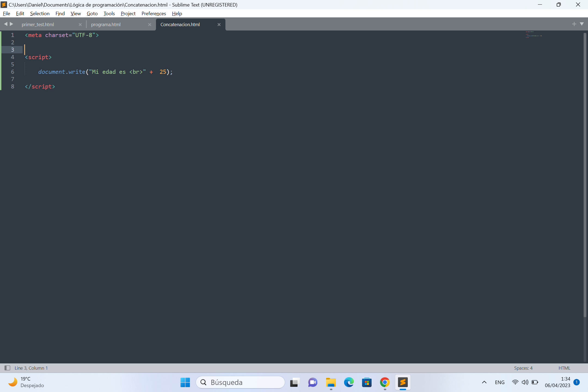Open the Preferences menu

(x=154, y=13)
